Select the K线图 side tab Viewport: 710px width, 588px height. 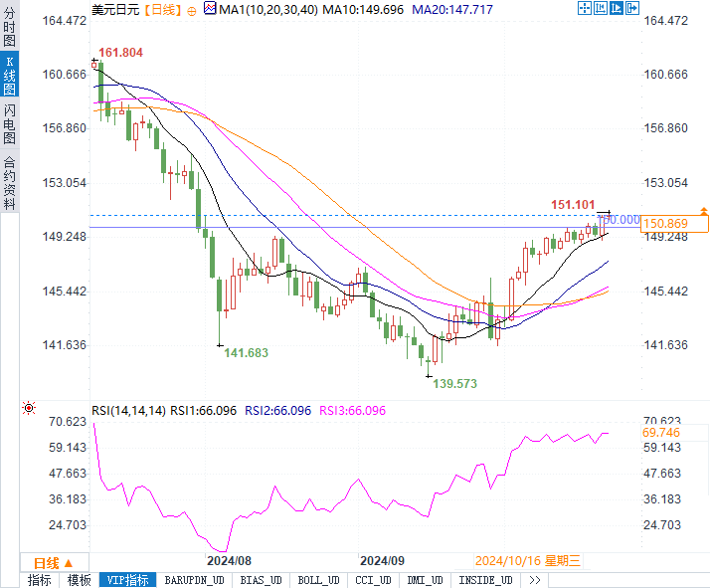point(9,76)
